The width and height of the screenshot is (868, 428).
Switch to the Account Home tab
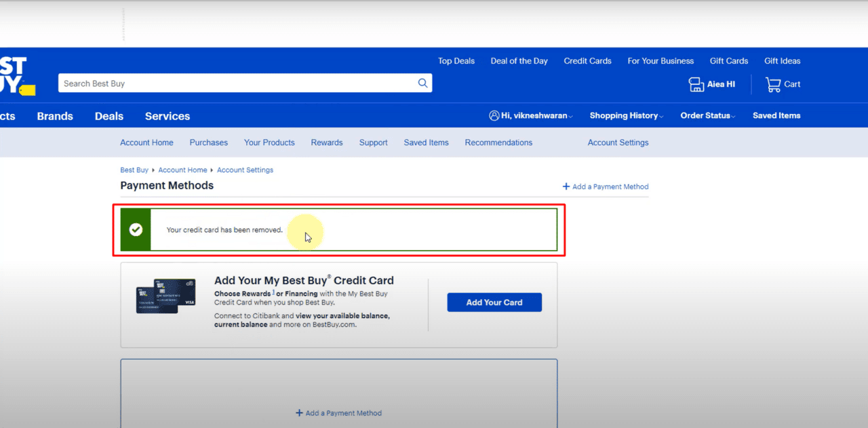(146, 143)
